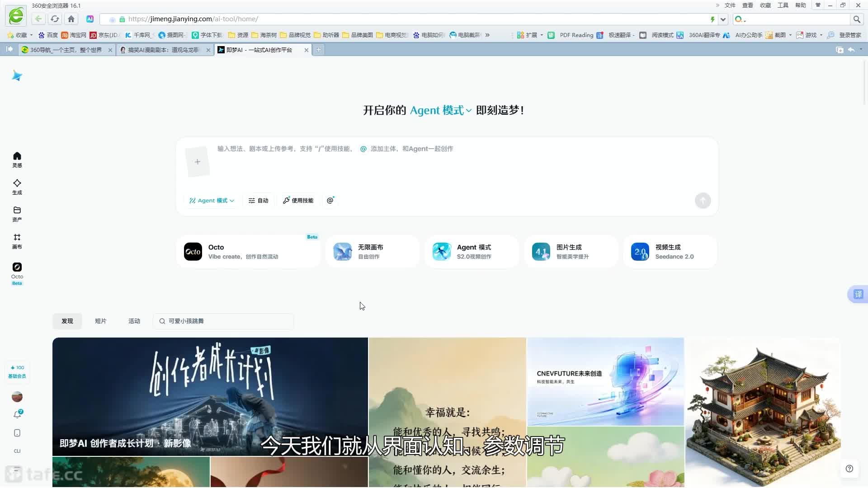868x488 pixels.
Task: Open the 极速翻译 extension dropdown
Action: point(616,35)
